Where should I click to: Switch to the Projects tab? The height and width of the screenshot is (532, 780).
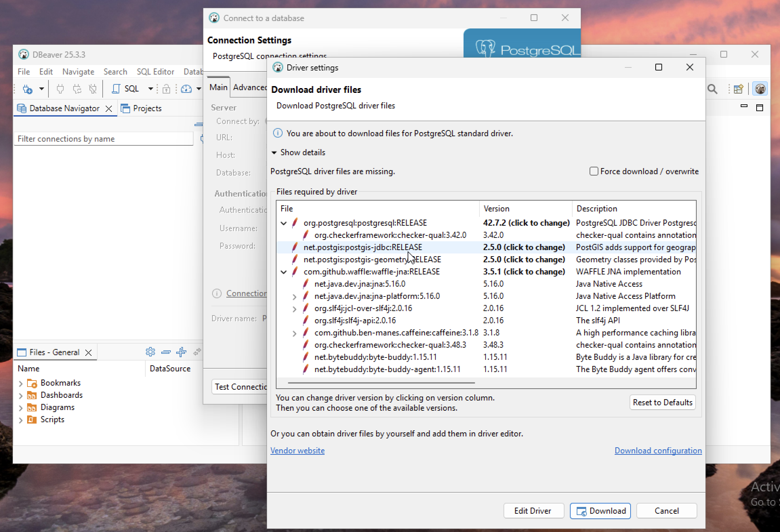(141, 108)
